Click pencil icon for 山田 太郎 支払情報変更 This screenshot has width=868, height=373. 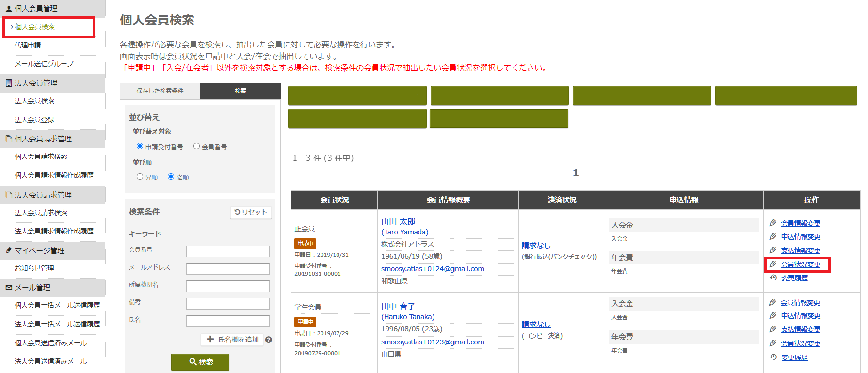click(773, 250)
